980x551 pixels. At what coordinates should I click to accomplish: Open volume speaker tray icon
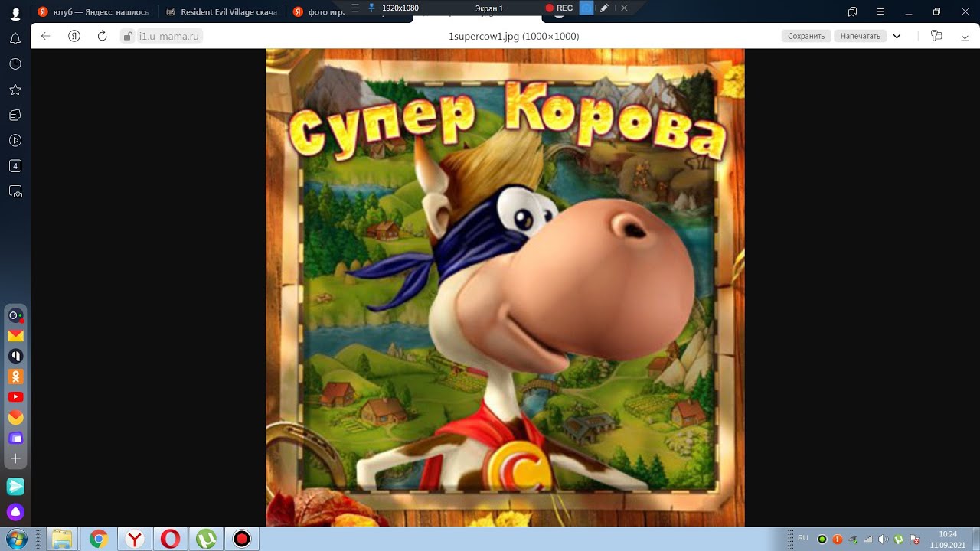884,539
